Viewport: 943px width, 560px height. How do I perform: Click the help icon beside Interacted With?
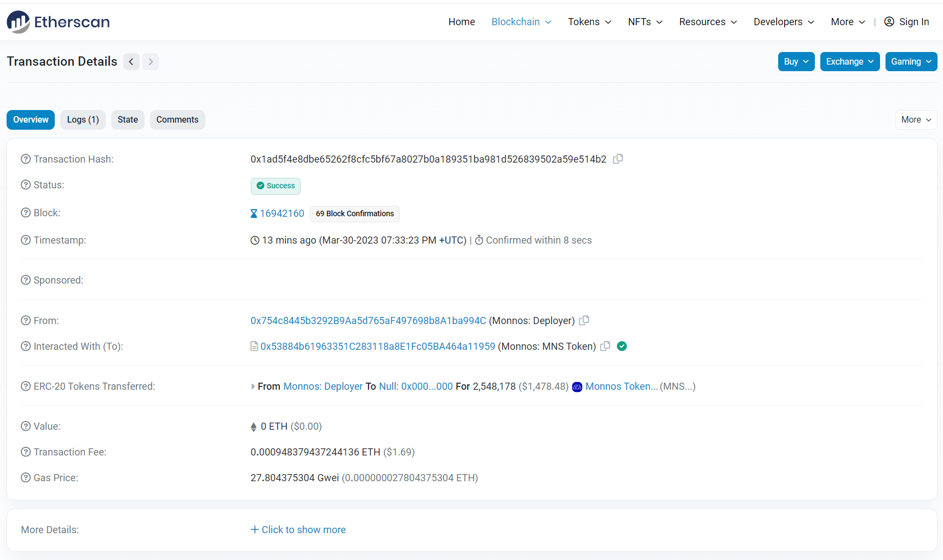(x=26, y=346)
